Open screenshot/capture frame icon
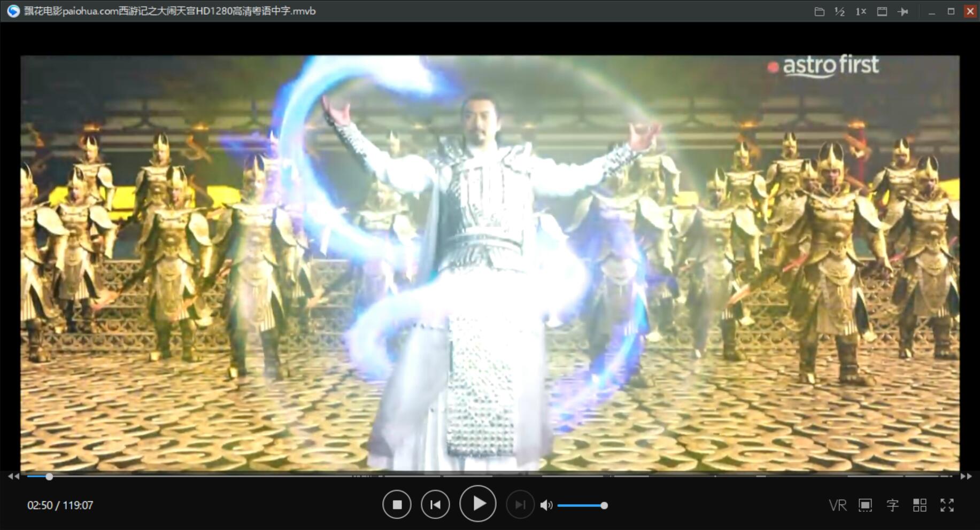The width and height of the screenshot is (980, 530). [865, 505]
